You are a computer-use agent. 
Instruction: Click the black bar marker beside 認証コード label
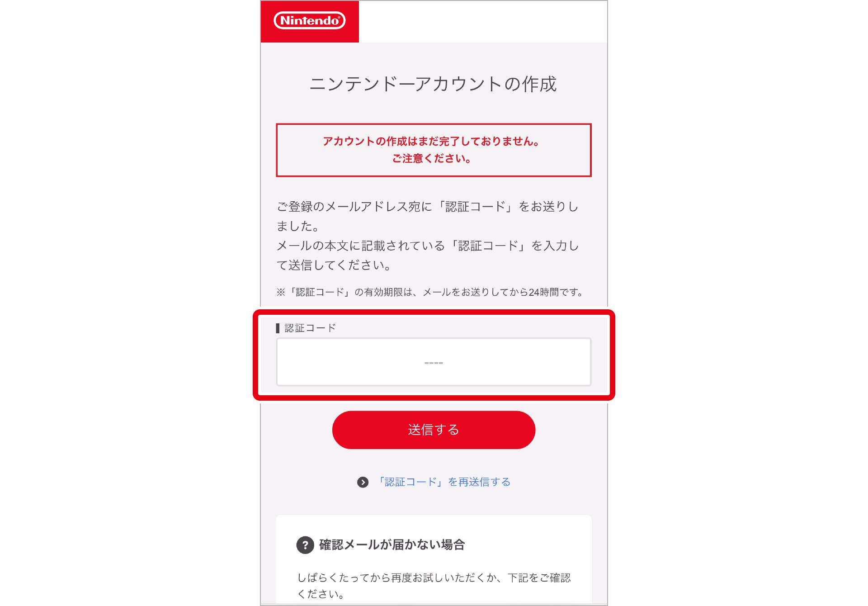278,328
